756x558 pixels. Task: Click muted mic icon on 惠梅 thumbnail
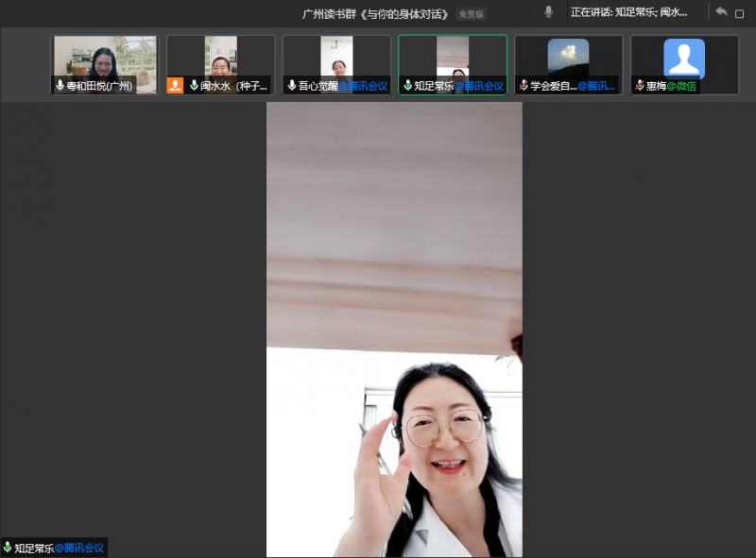pos(640,85)
